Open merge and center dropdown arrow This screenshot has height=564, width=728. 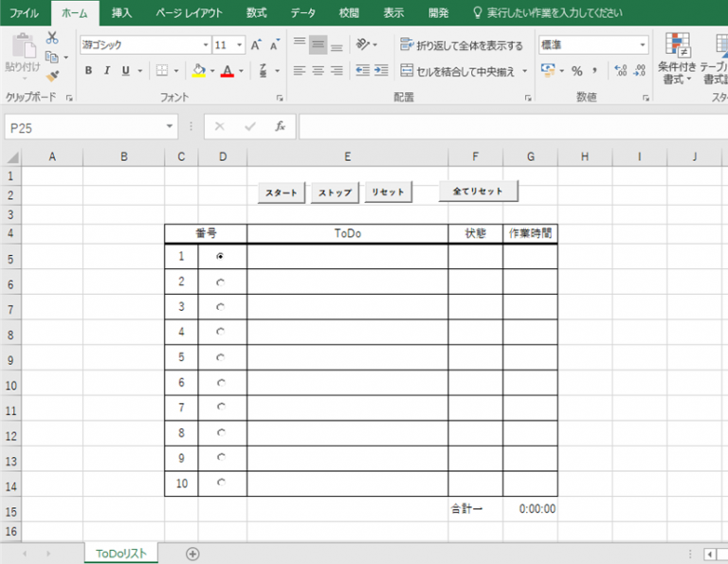tap(524, 71)
